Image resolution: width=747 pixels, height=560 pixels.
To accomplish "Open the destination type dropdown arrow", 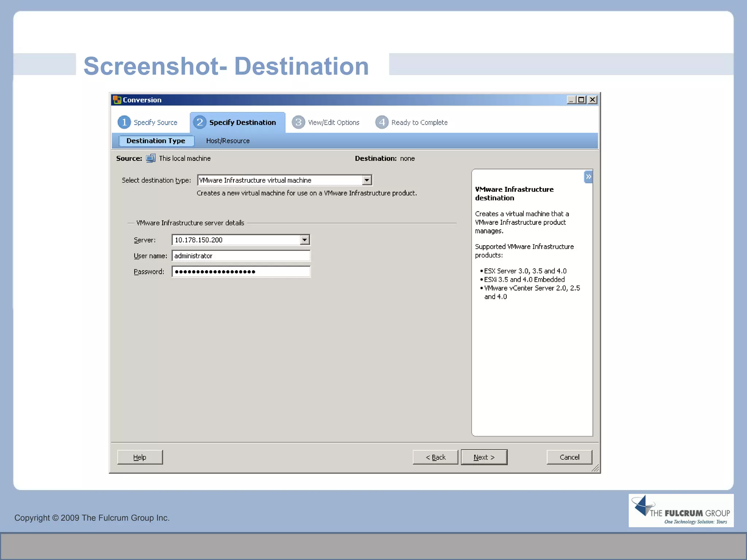I will pos(367,180).
